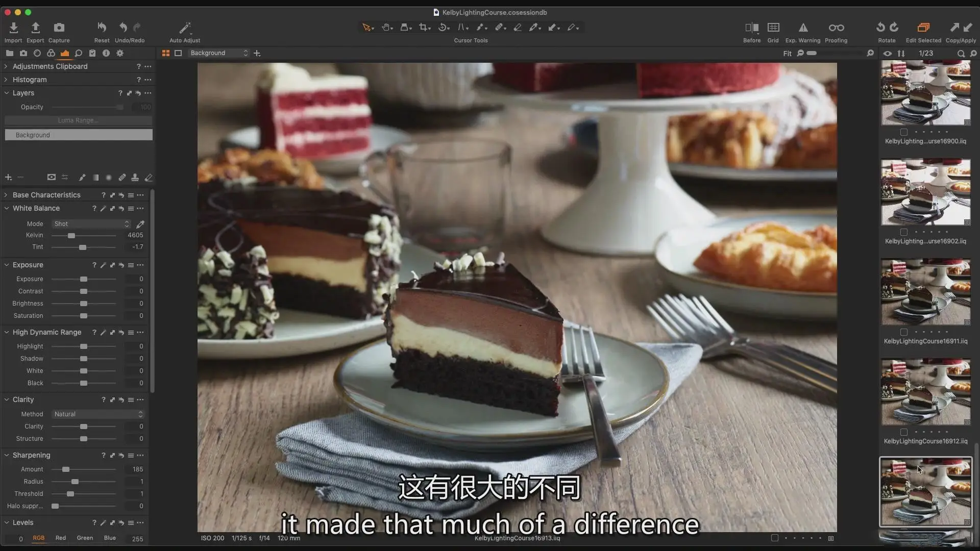Expand the Histogram panel
Viewport: 980px width, 551px height.
(x=6, y=80)
